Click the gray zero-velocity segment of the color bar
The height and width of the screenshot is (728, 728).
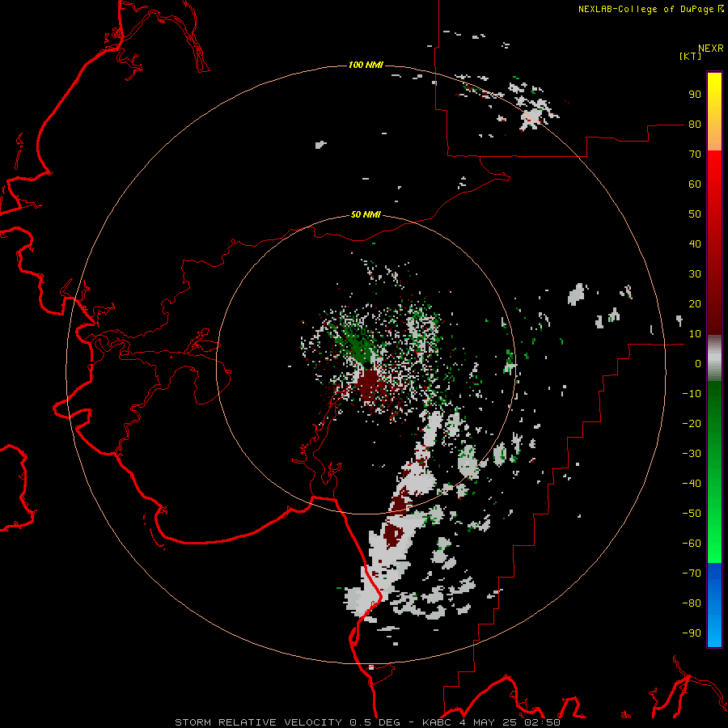point(714,358)
